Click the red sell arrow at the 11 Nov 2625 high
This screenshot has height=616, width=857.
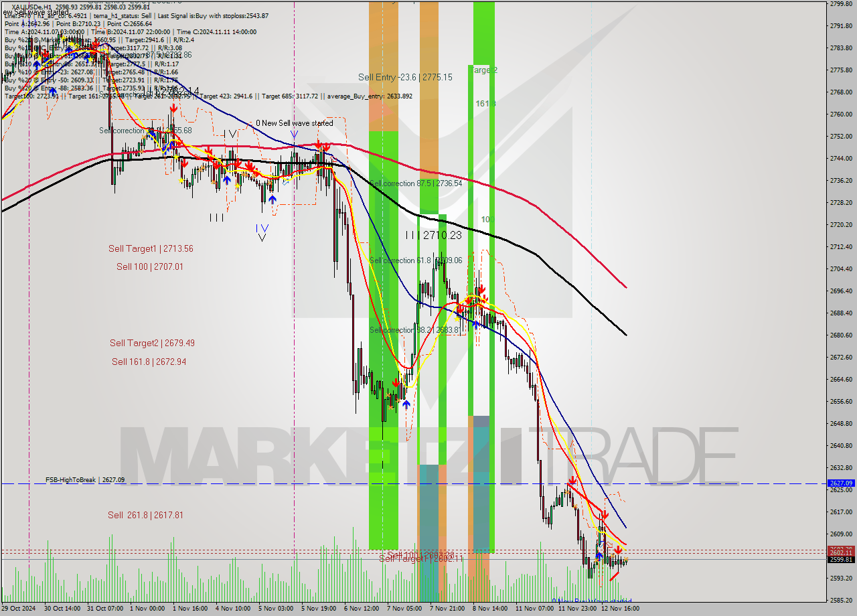tap(572, 481)
